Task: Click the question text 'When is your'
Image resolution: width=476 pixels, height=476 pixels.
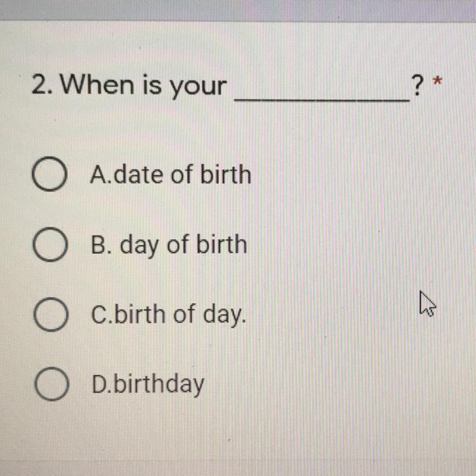Action: click(x=145, y=86)
